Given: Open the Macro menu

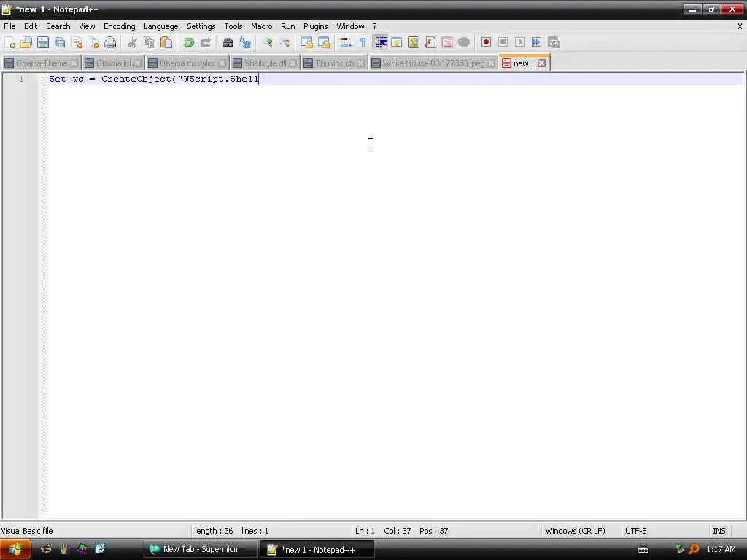Looking at the screenshot, I should pos(262,26).
